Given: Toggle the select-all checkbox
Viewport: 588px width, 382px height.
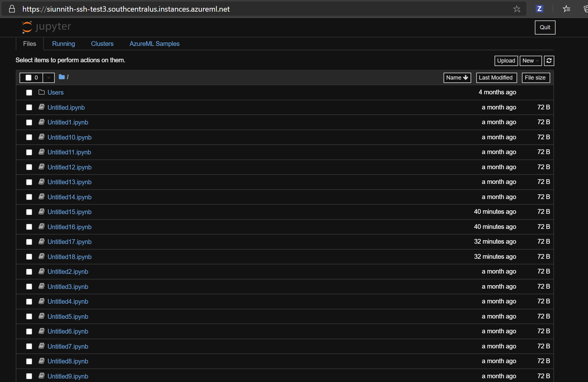Looking at the screenshot, I should [x=29, y=77].
